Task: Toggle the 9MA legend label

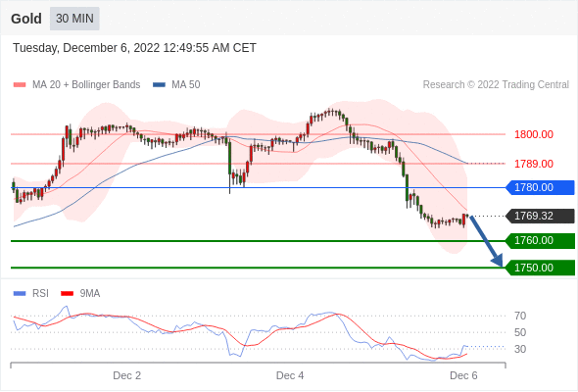Action: coord(90,294)
